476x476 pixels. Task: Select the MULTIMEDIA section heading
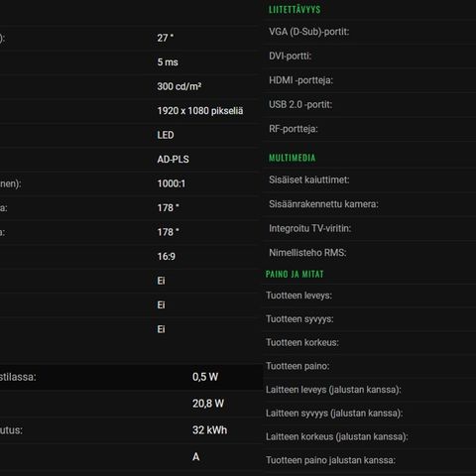[x=292, y=158]
